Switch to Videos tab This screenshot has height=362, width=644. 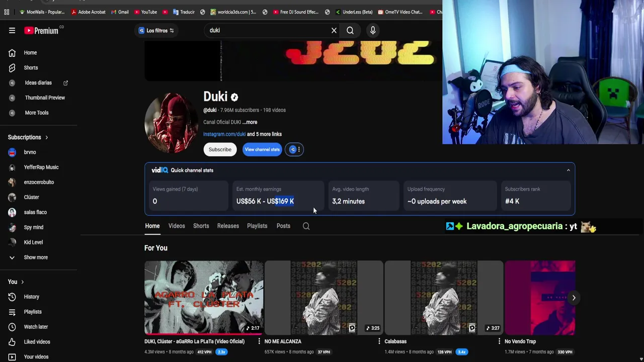177,226
